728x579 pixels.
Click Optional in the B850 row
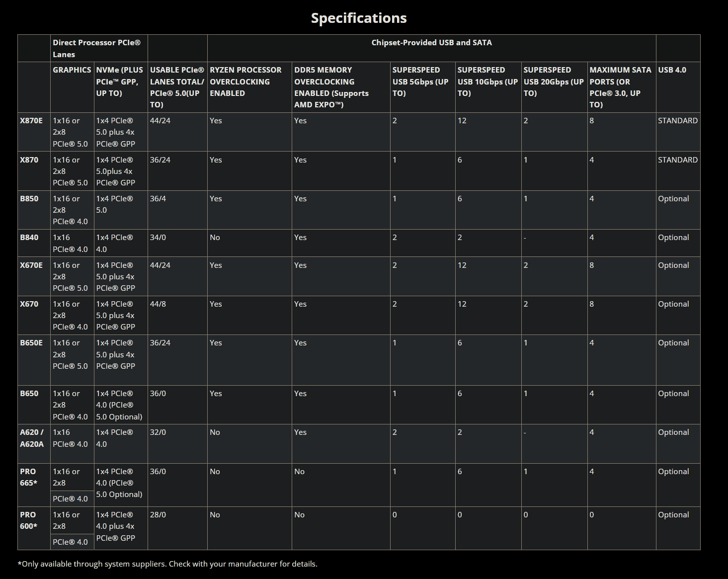(x=673, y=199)
